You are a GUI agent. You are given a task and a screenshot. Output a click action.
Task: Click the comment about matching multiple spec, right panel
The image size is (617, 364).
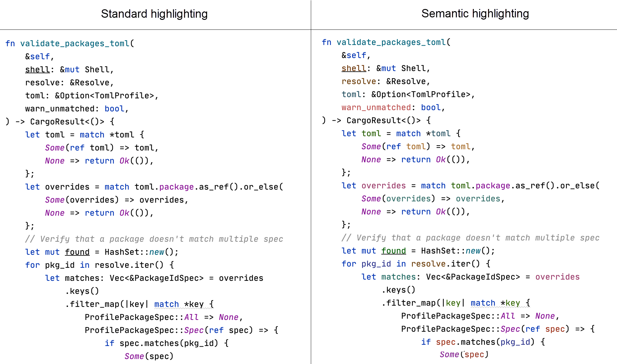(x=470, y=238)
